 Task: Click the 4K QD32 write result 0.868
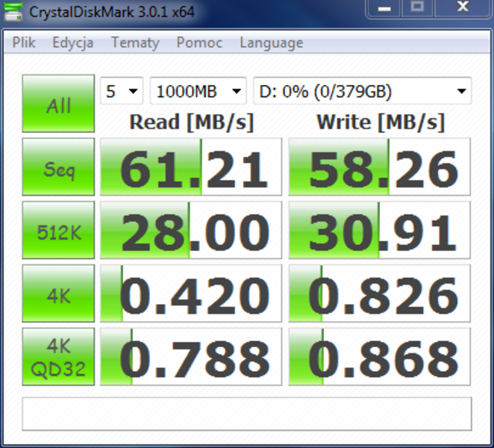click(379, 357)
